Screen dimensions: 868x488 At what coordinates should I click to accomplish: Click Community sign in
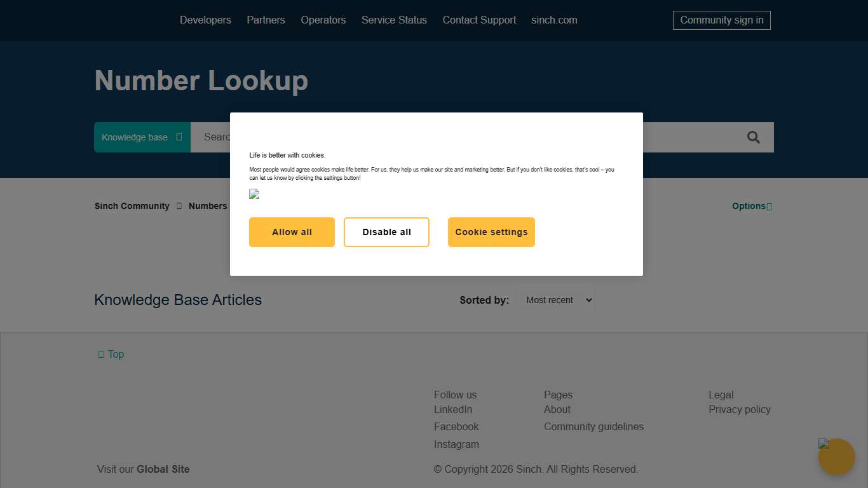pos(721,20)
